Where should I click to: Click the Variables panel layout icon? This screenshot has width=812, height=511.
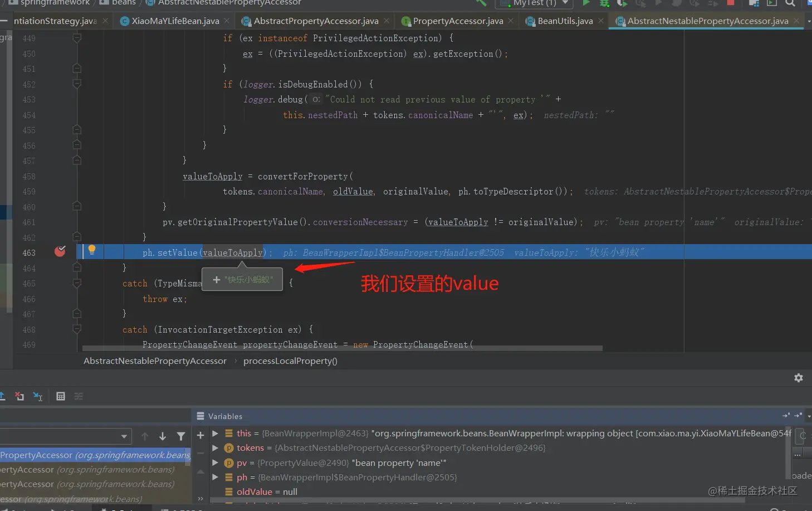200,416
